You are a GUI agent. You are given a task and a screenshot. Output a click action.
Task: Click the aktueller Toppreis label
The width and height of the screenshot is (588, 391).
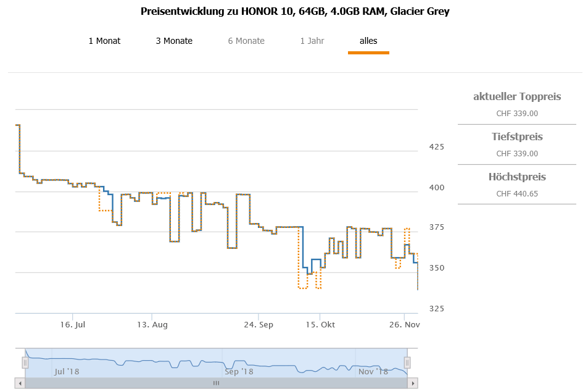coord(517,96)
